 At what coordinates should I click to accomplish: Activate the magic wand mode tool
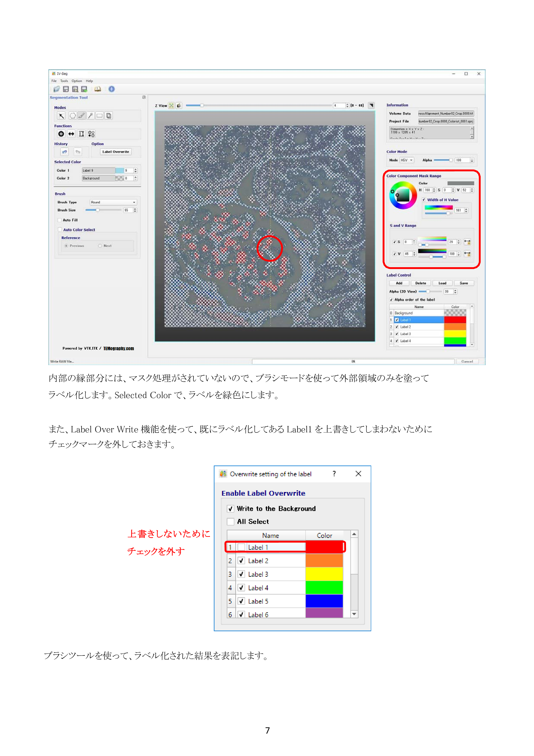point(91,116)
